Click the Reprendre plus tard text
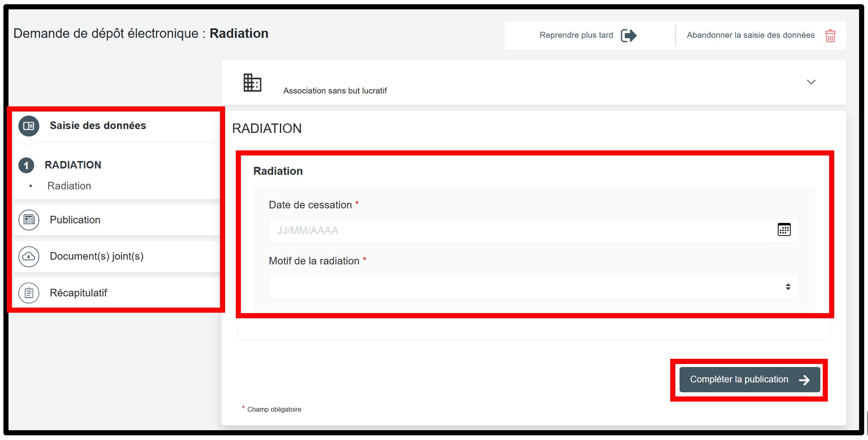This screenshot has width=868, height=440. point(576,35)
